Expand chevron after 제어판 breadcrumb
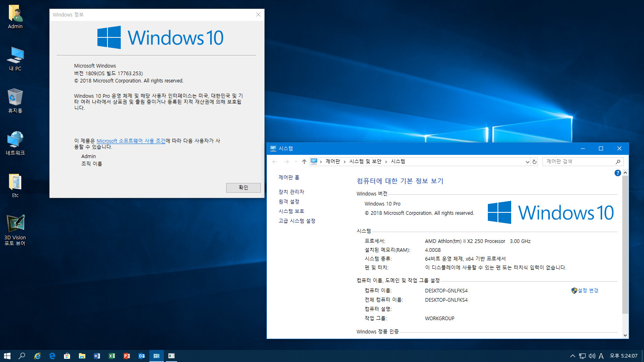644x362 pixels. click(345, 162)
